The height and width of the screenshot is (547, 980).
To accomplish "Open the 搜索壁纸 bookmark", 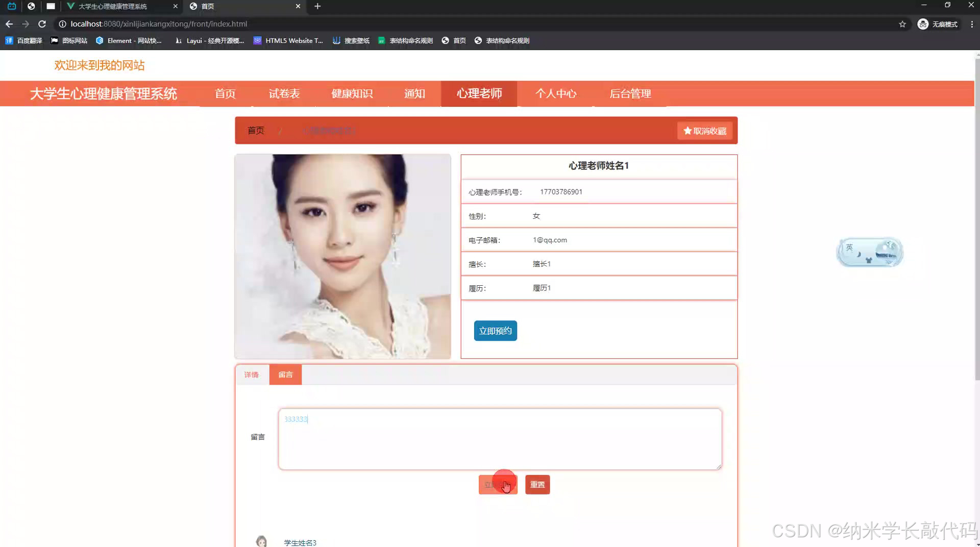I will pyautogui.click(x=351, y=40).
